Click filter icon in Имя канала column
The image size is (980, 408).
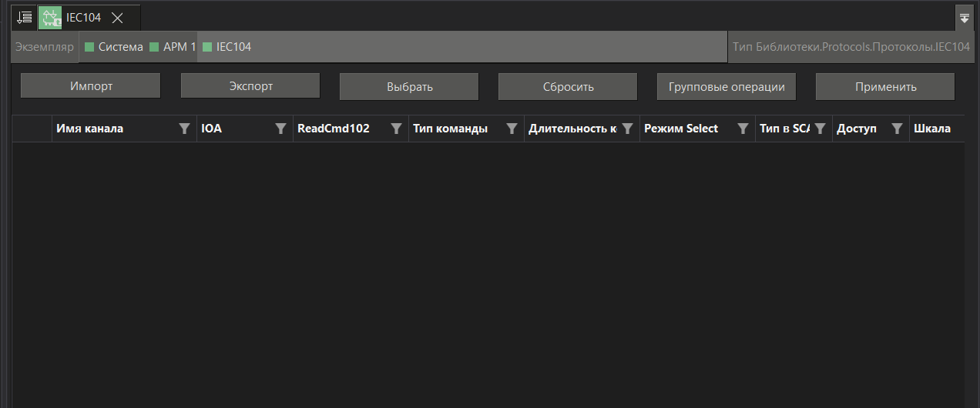(184, 129)
